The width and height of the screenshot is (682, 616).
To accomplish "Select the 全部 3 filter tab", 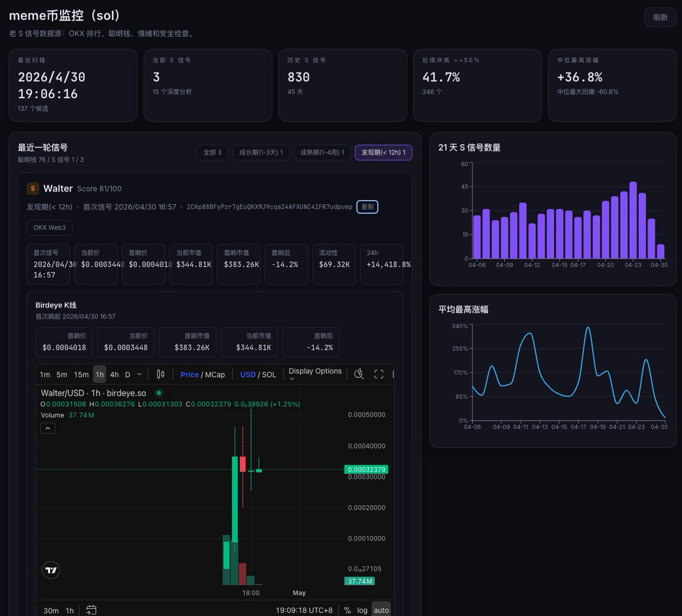I will point(213,152).
